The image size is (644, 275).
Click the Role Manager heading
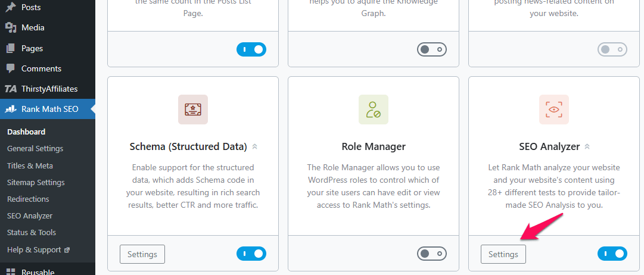374,146
